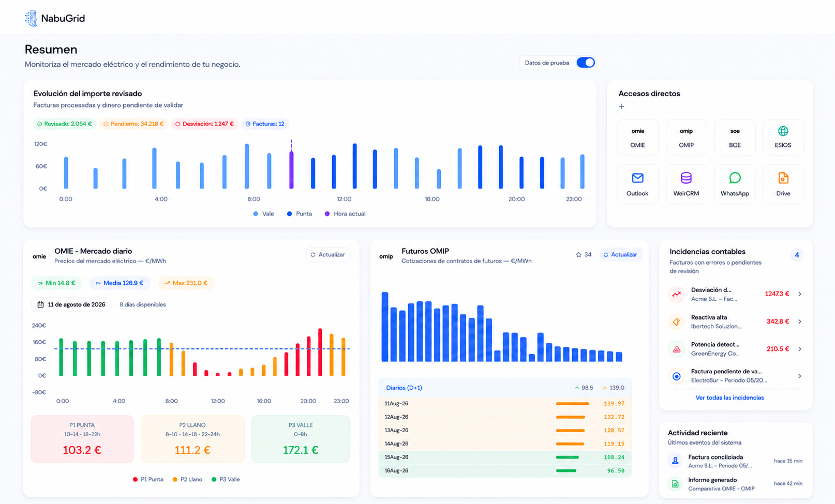Click the Potencia detect warning triangle icon

676,349
